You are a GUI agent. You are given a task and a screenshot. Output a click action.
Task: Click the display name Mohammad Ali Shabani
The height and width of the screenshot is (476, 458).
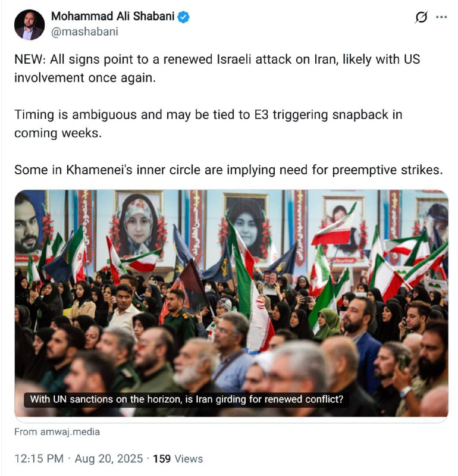112,17
